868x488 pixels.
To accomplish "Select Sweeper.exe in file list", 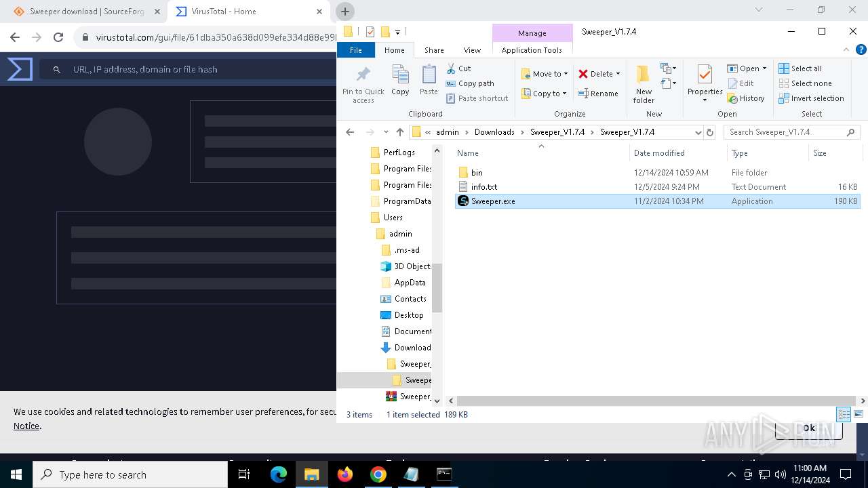I will 657,201.
